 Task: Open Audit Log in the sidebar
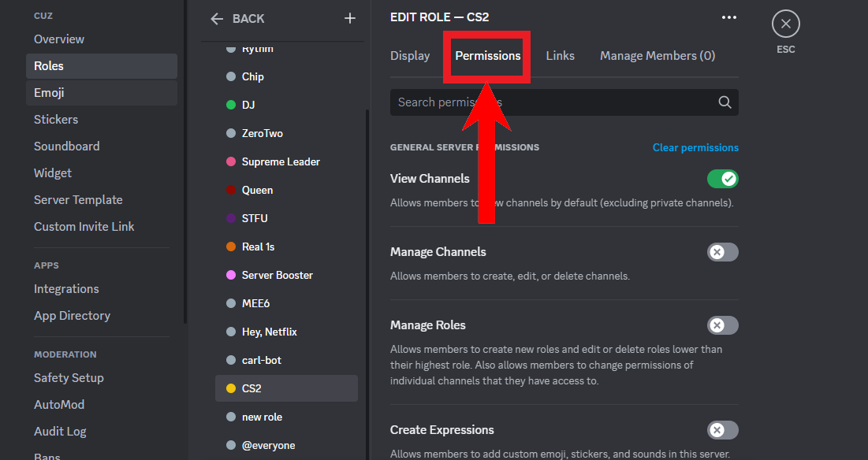coord(60,432)
